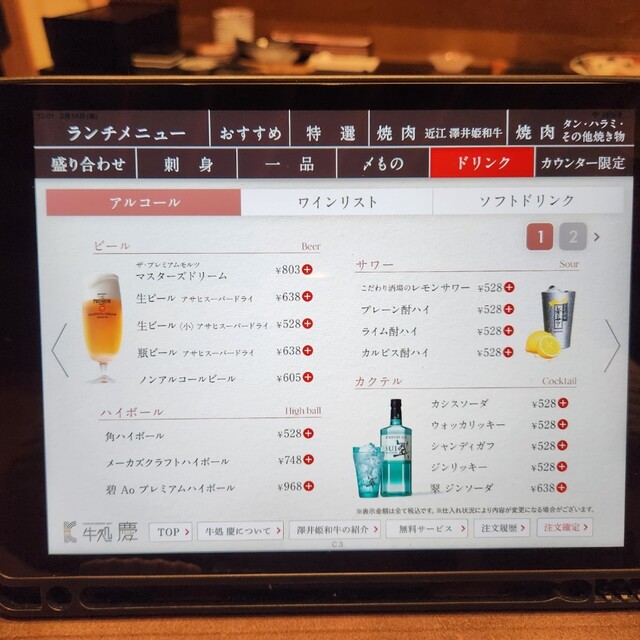Add マスターズドリーム beer with plus icon
The height and width of the screenshot is (640, 640).
[x=308, y=270]
